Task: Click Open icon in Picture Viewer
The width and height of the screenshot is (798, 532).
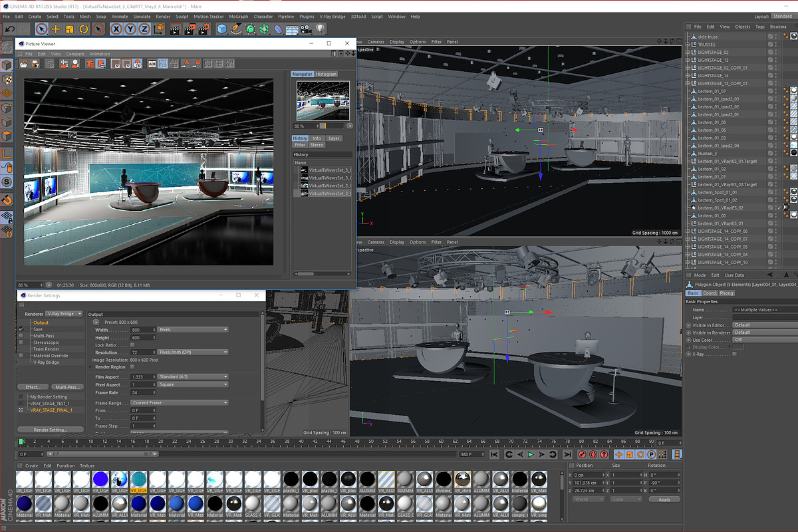Action: click(24, 64)
